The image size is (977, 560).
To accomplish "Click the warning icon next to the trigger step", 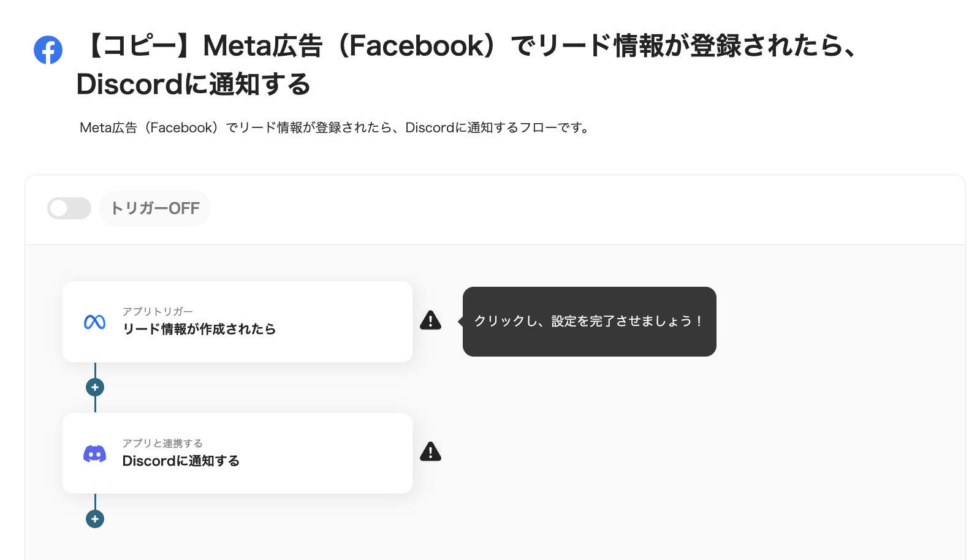I will click(x=431, y=320).
